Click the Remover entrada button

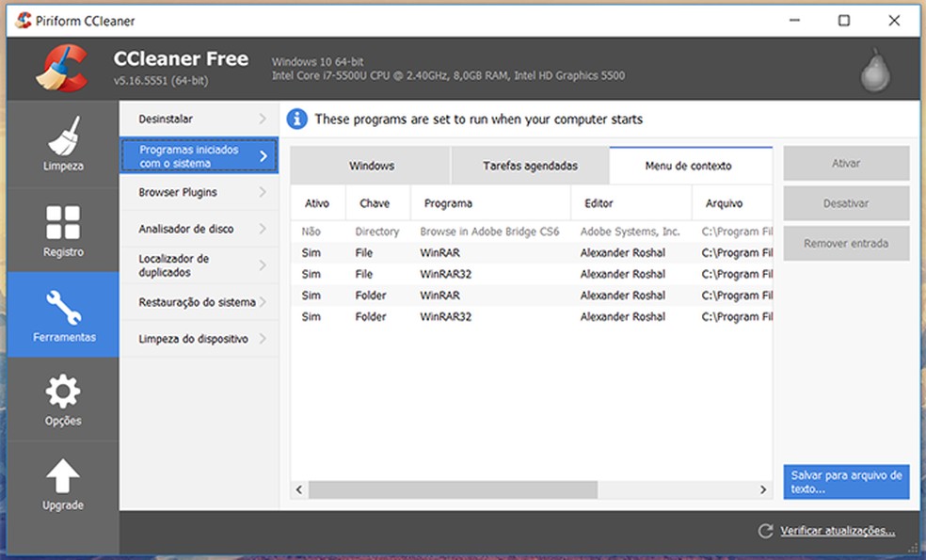point(845,243)
